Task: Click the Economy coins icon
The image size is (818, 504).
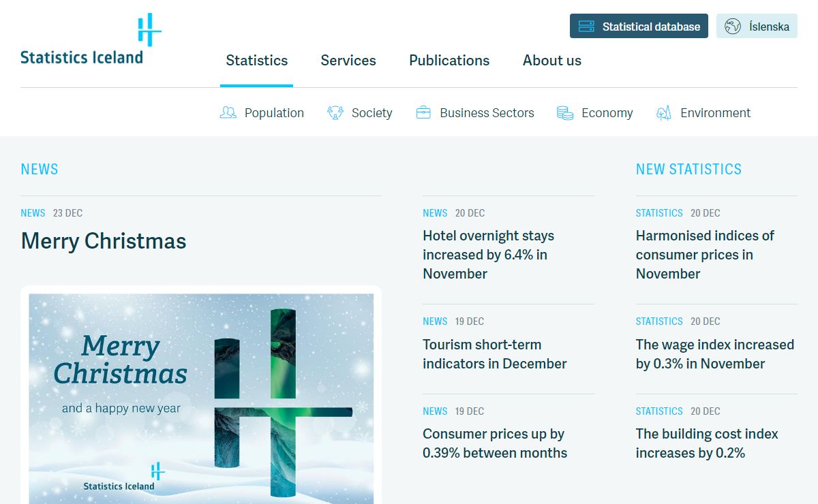Action: 564,113
